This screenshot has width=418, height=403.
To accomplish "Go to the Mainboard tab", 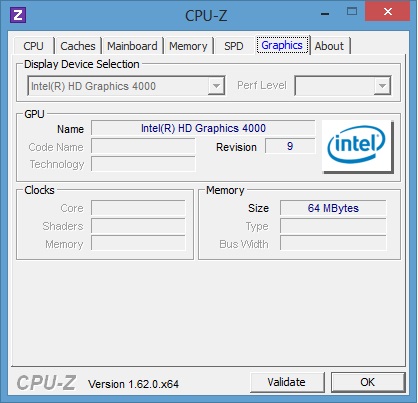I will click(x=132, y=46).
